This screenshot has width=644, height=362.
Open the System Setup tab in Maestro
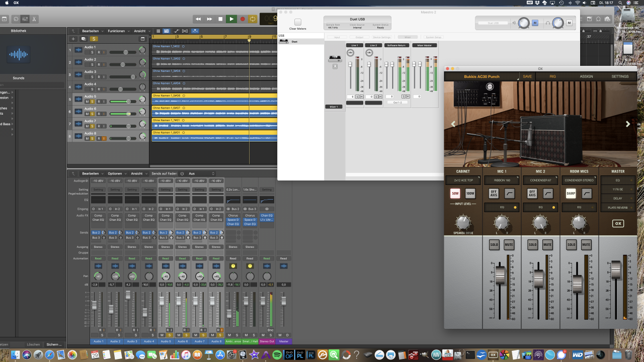pos(433,37)
